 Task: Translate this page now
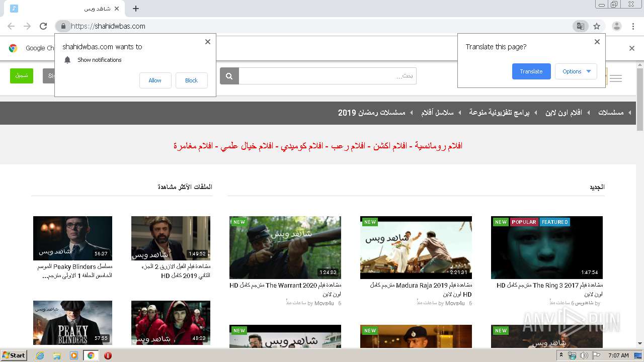[531, 71]
